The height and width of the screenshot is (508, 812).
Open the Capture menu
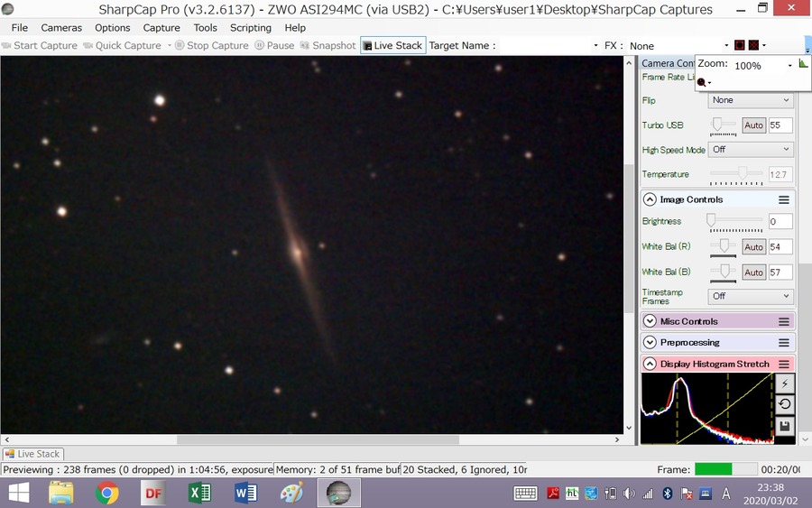coord(161,27)
